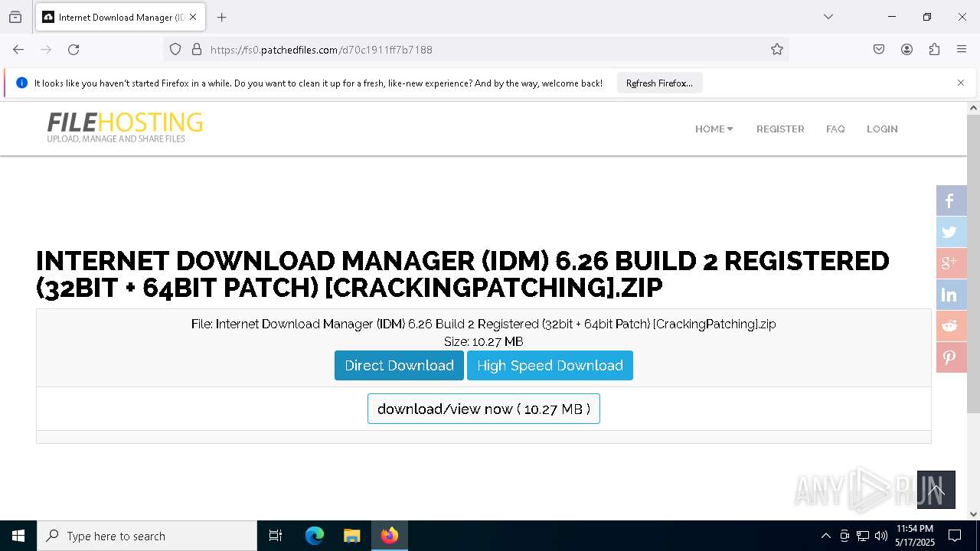Share page on Pinterest sidebar icon
Image resolution: width=980 pixels, height=551 pixels.
951,357
